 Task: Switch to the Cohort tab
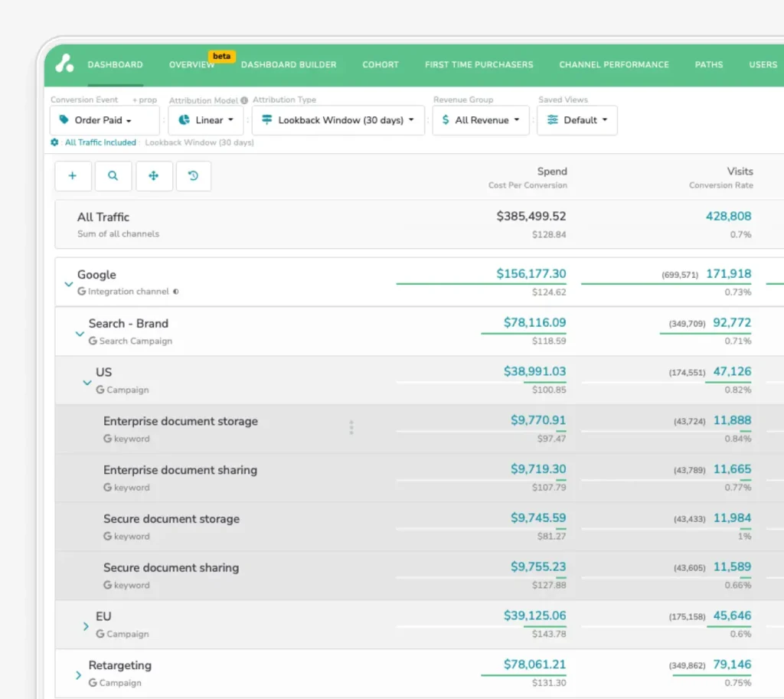[x=381, y=65]
